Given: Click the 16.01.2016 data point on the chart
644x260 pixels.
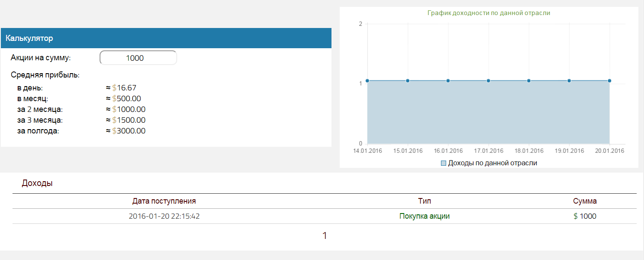Looking at the screenshot, I should pyautogui.click(x=448, y=80).
